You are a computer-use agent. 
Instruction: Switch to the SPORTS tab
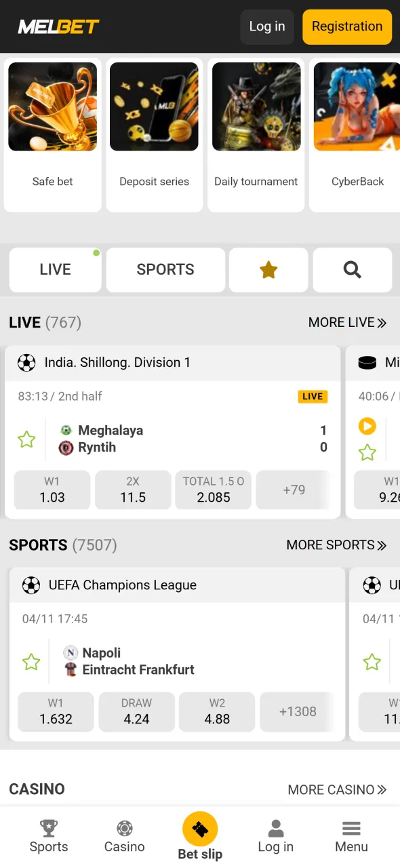(165, 269)
